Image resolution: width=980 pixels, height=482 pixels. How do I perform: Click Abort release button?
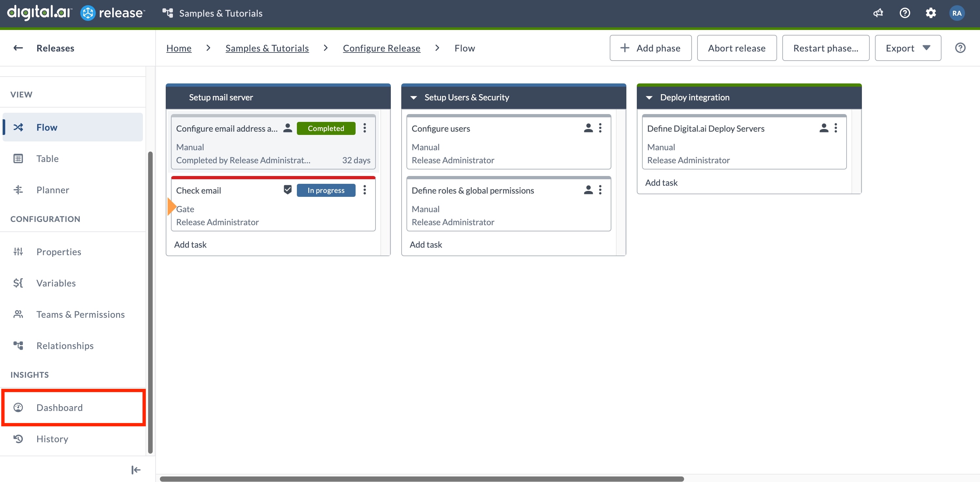pos(737,48)
